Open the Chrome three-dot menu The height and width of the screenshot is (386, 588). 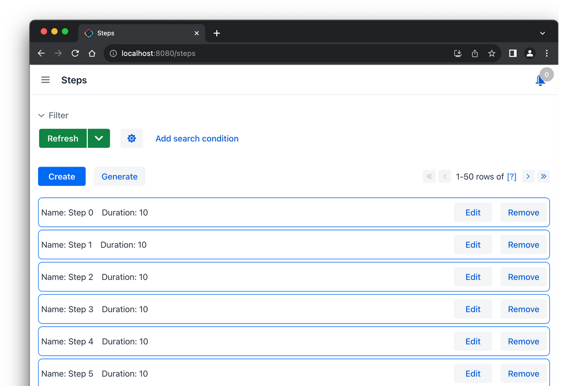tap(547, 53)
